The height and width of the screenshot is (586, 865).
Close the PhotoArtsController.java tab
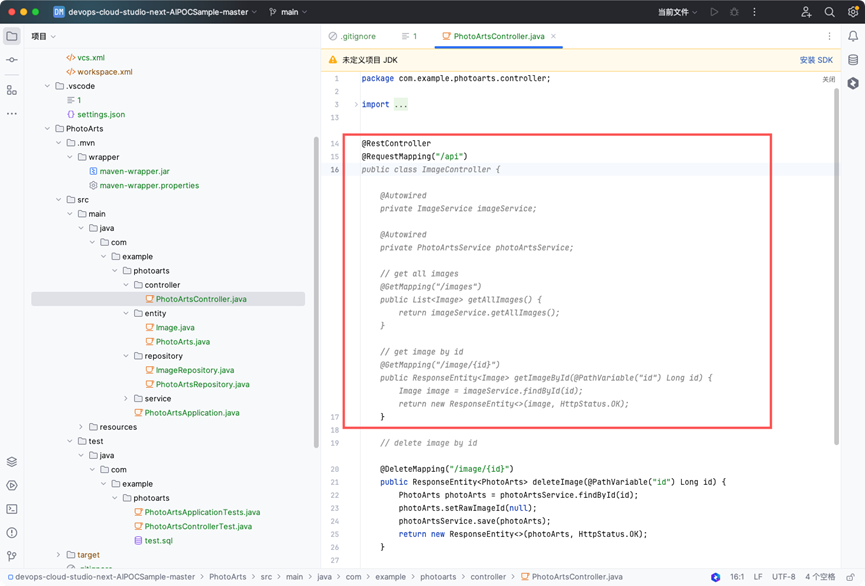[x=553, y=36]
